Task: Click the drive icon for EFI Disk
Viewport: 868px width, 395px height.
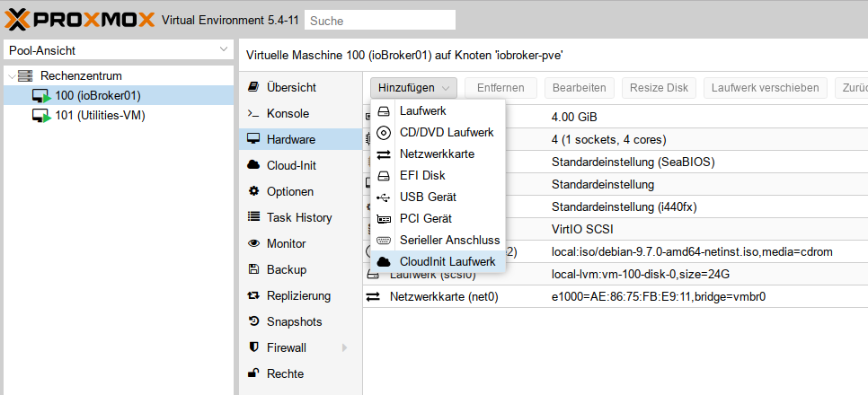Action: (x=384, y=176)
